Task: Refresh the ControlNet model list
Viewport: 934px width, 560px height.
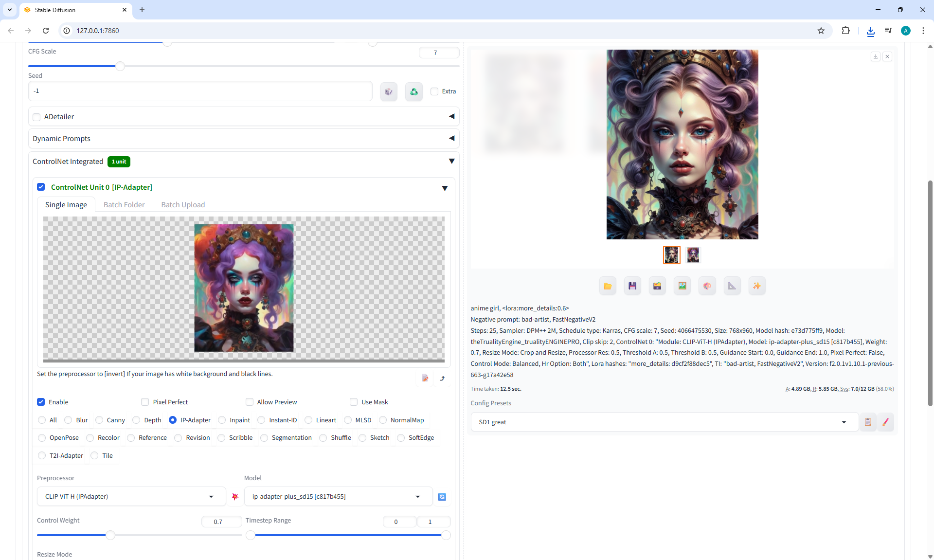Action: [x=442, y=497]
